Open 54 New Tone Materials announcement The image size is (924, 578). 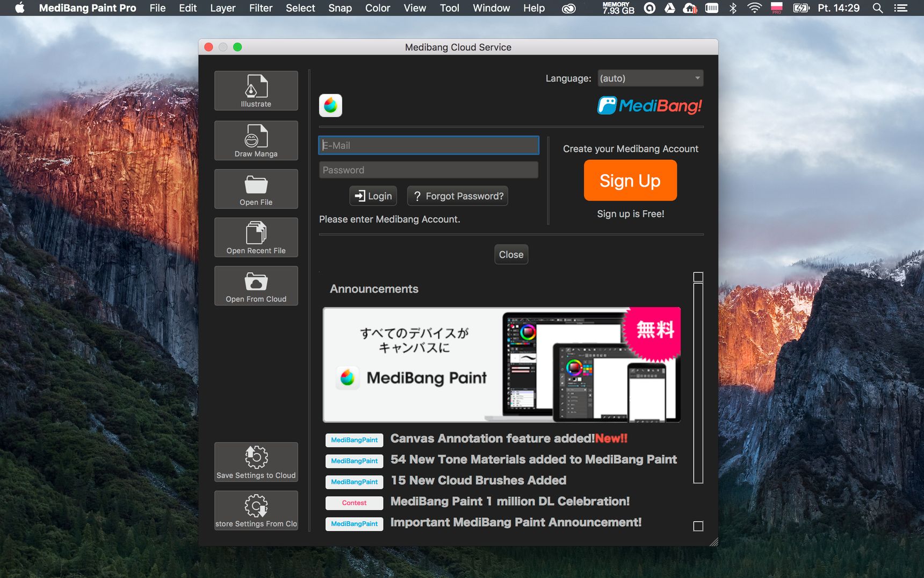533,460
